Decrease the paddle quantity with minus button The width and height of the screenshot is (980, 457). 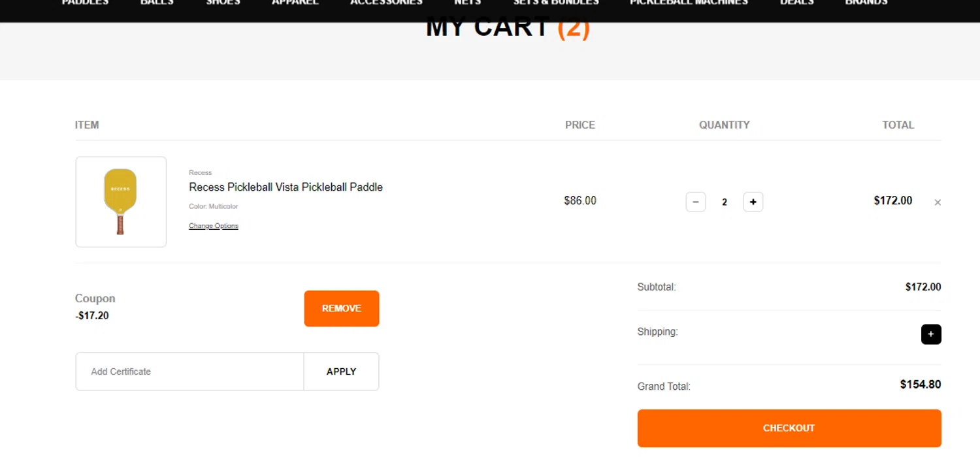[x=695, y=202]
